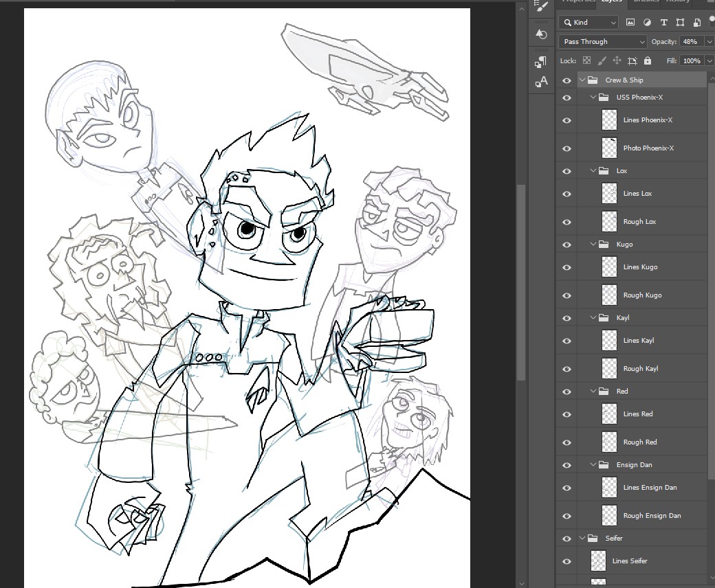Lock the position of the selected layer
This screenshot has height=588, width=715.
click(617, 60)
